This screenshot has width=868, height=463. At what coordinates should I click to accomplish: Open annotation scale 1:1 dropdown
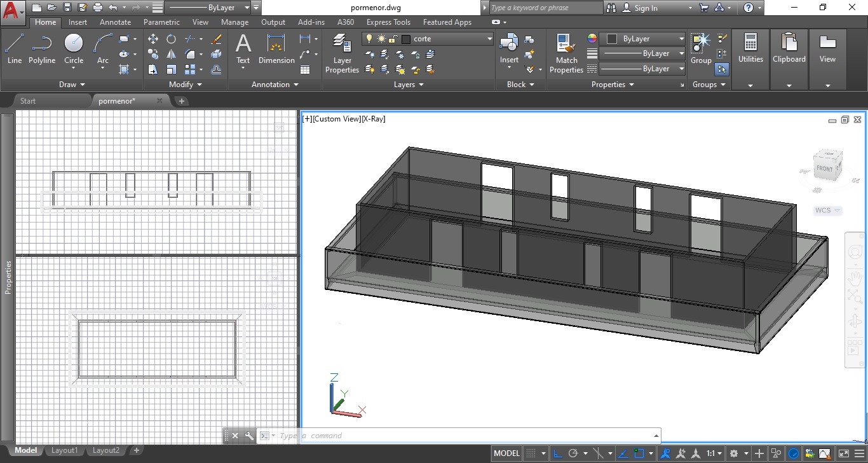tap(714, 453)
